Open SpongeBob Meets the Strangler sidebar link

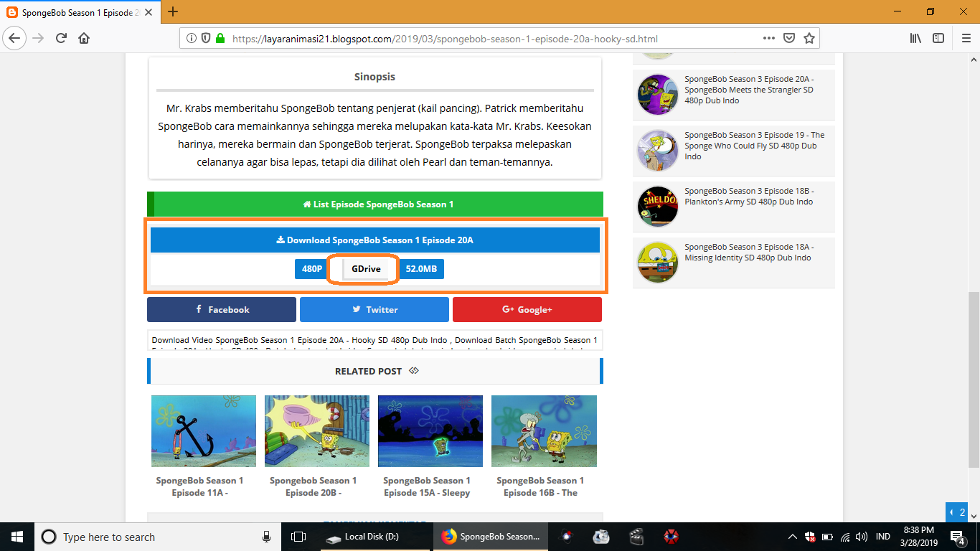click(749, 90)
